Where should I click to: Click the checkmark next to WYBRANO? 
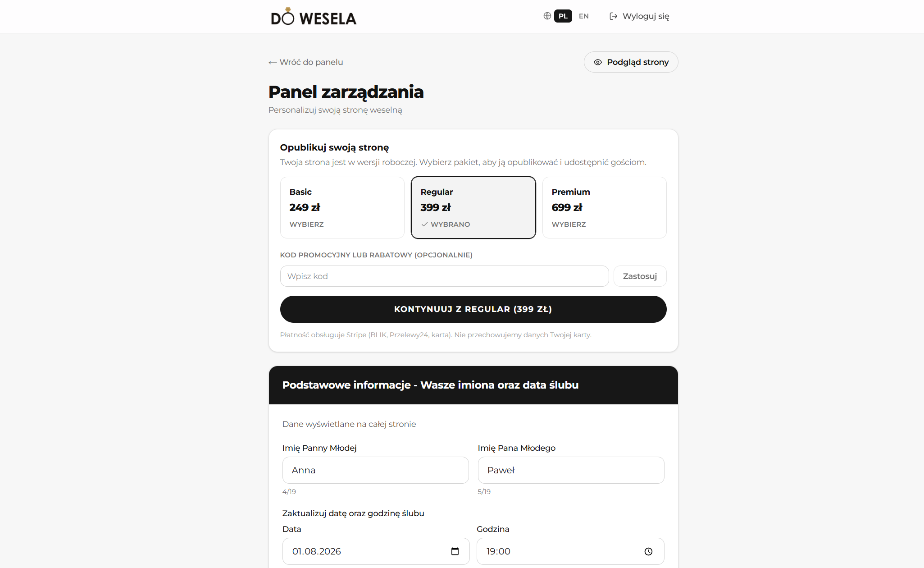(424, 224)
